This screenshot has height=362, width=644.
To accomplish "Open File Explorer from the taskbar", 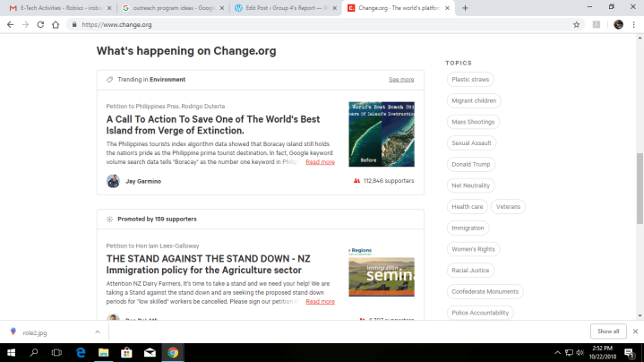I will [x=103, y=352].
